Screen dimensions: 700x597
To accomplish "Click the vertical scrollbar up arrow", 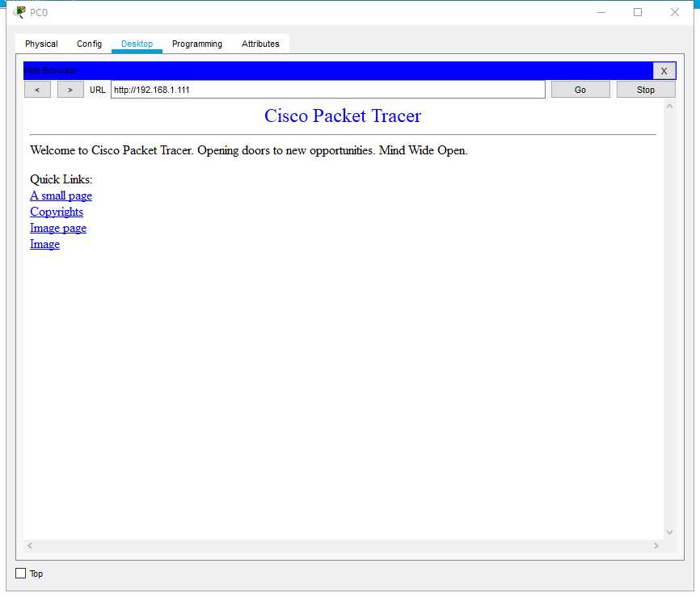I will [669, 106].
